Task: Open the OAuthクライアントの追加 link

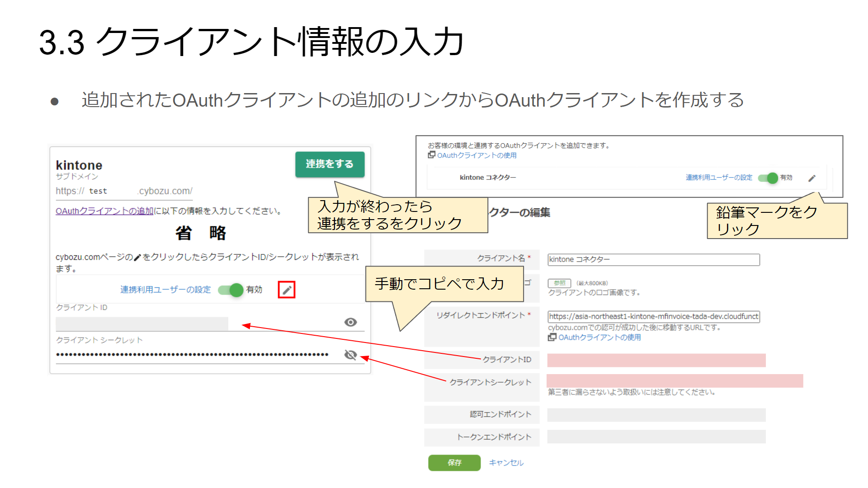Action: tap(104, 211)
